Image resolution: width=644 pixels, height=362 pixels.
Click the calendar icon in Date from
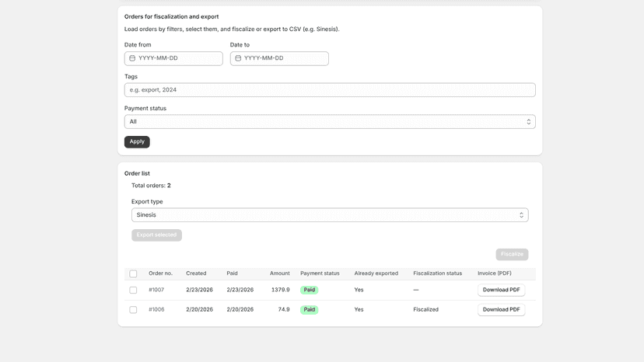click(132, 58)
